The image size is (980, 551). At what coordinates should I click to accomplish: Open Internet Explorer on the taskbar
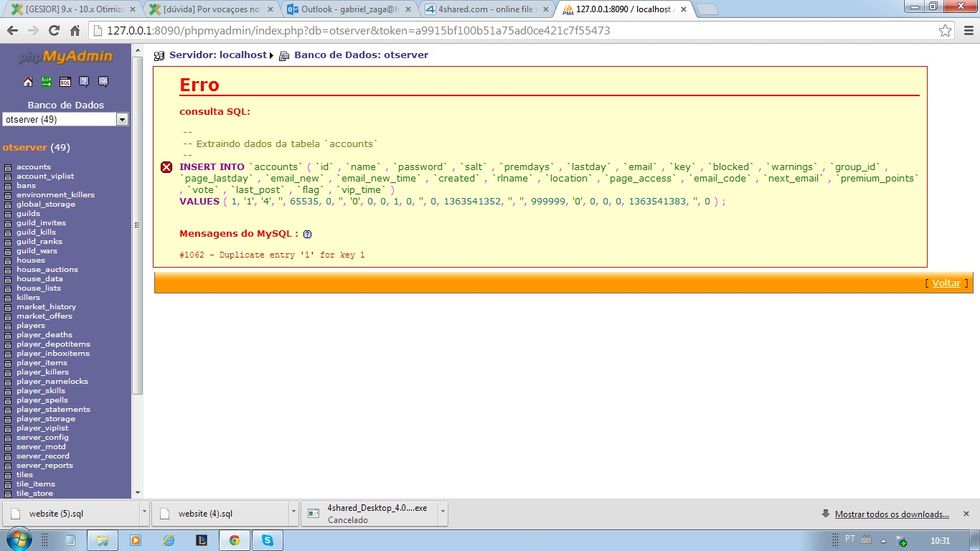click(169, 540)
